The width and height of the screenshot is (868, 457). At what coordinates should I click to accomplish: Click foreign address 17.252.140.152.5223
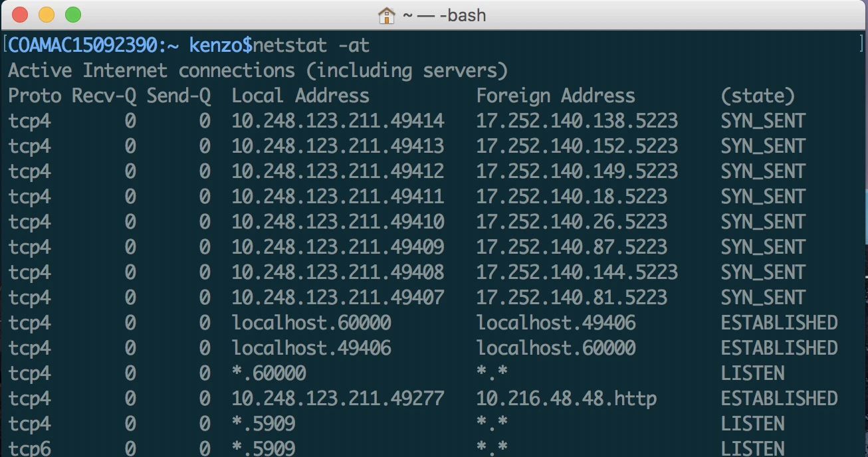(x=577, y=146)
